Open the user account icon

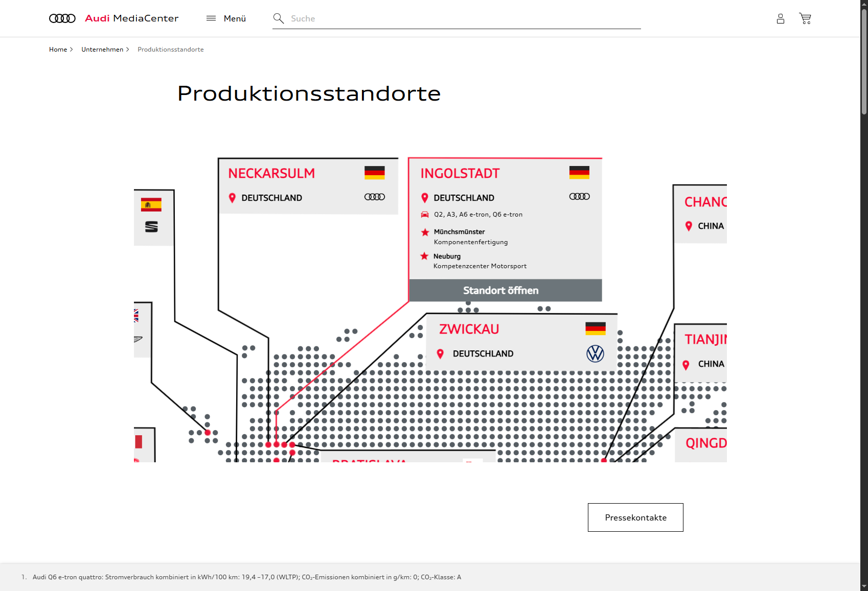780,19
